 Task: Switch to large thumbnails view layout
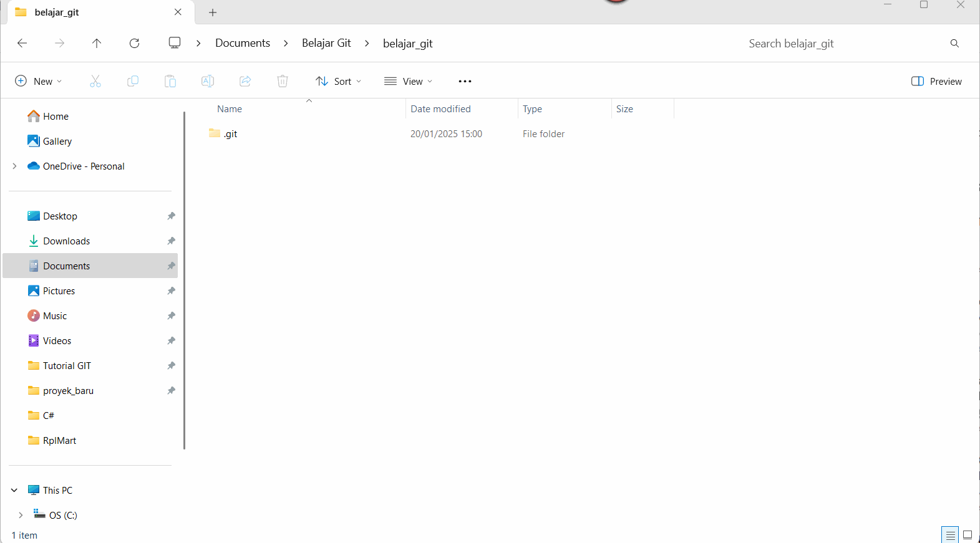point(968,535)
